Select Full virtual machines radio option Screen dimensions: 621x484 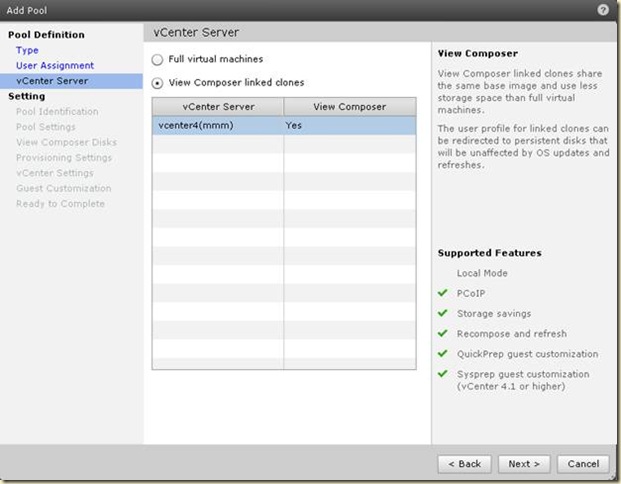tap(157, 60)
